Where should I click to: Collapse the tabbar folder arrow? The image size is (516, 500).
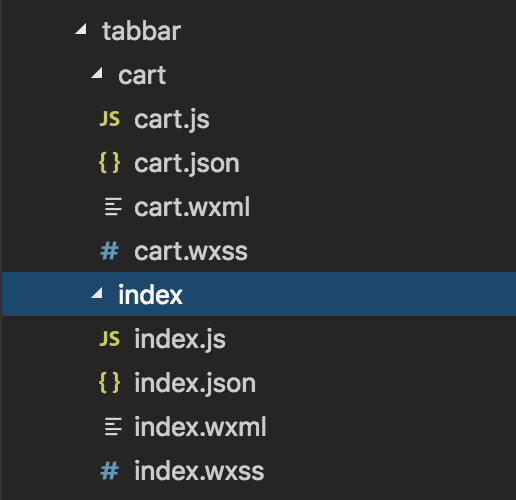point(81,29)
